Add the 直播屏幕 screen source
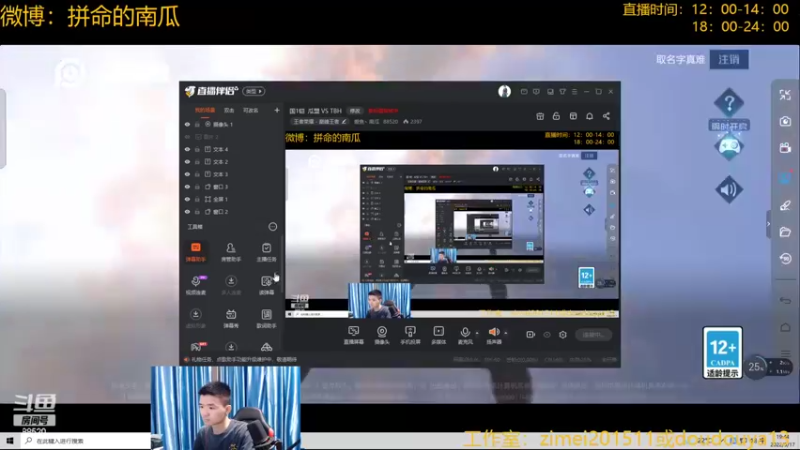800x450 pixels. (354, 335)
